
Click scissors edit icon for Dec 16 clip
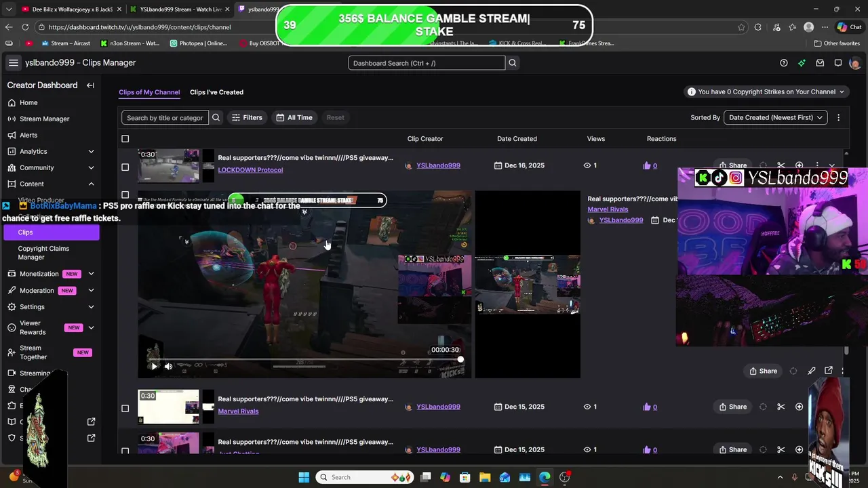pos(781,165)
